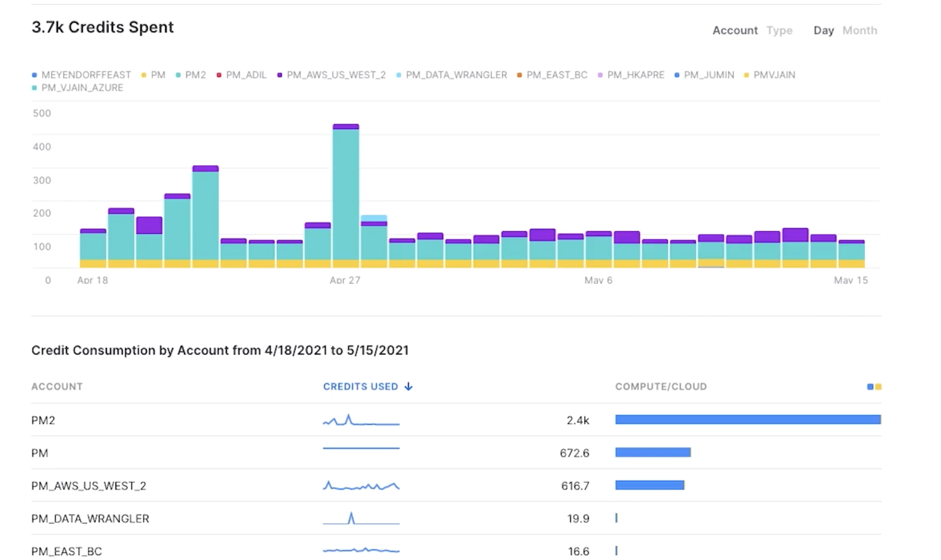Click the PM_AWS_US_WEST_2 compute bar
The image size is (941, 560).
(649, 485)
